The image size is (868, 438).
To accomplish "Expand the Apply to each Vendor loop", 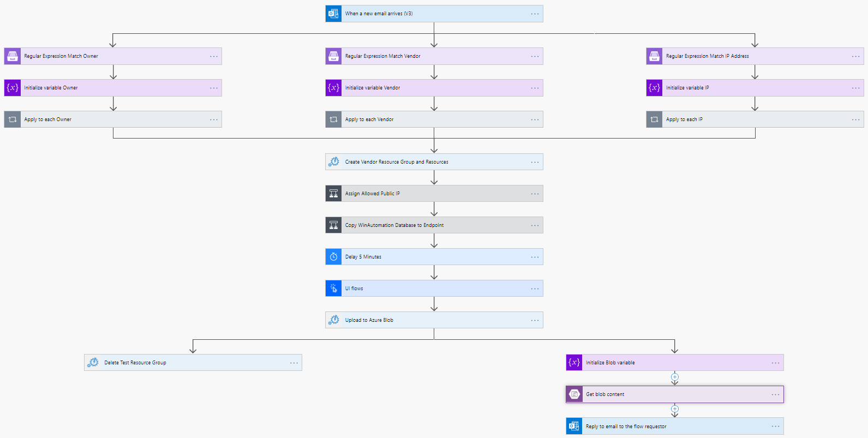I will pyautogui.click(x=431, y=119).
